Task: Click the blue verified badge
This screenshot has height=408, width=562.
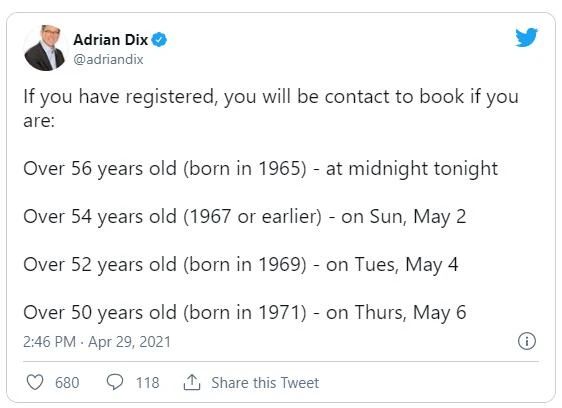Action: [x=159, y=39]
